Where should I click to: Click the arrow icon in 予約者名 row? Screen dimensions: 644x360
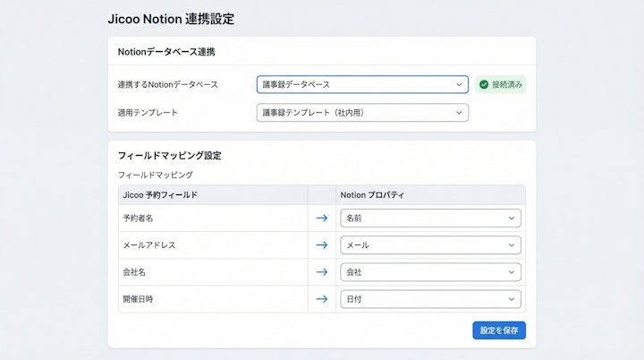pyautogui.click(x=322, y=218)
